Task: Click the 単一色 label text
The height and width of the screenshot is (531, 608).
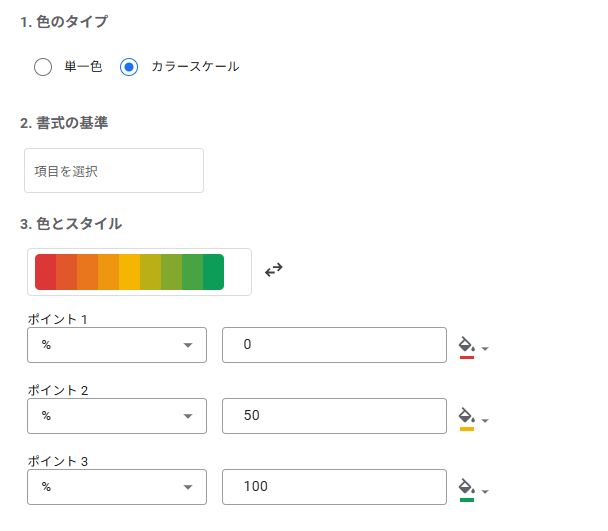Action: click(x=83, y=67)
